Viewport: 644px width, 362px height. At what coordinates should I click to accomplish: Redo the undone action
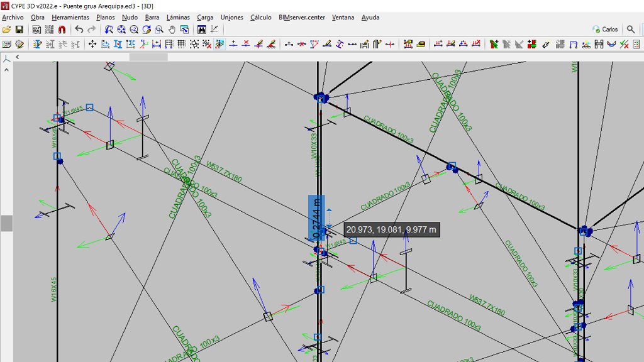coord(92,30)
